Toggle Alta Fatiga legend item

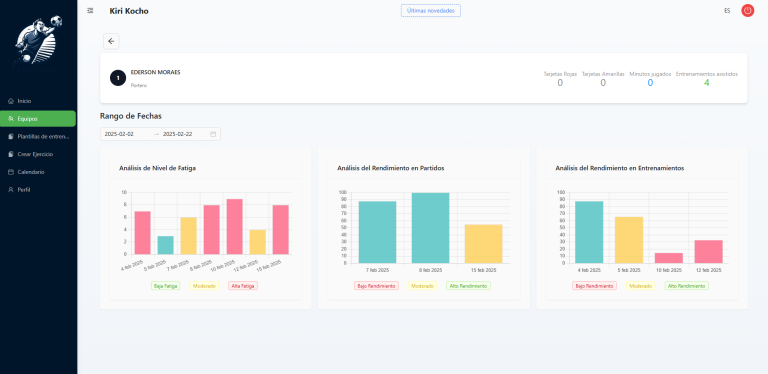click(x=243, y=285)
